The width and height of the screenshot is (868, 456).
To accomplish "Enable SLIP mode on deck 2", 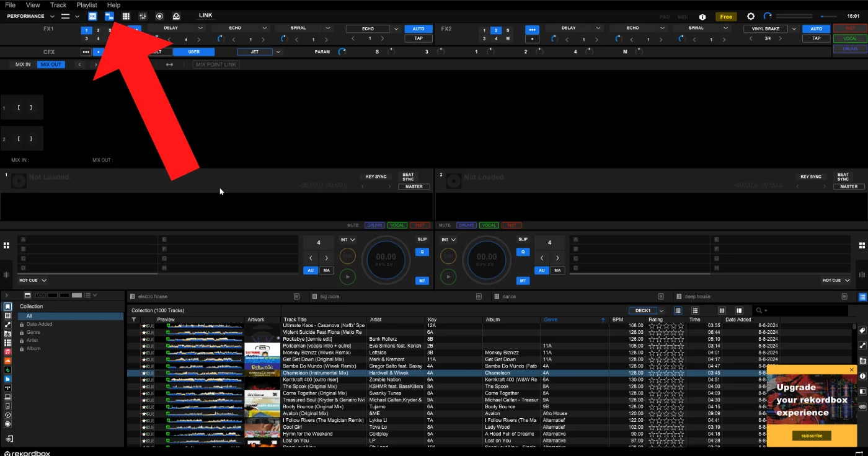I will point(523,239).
